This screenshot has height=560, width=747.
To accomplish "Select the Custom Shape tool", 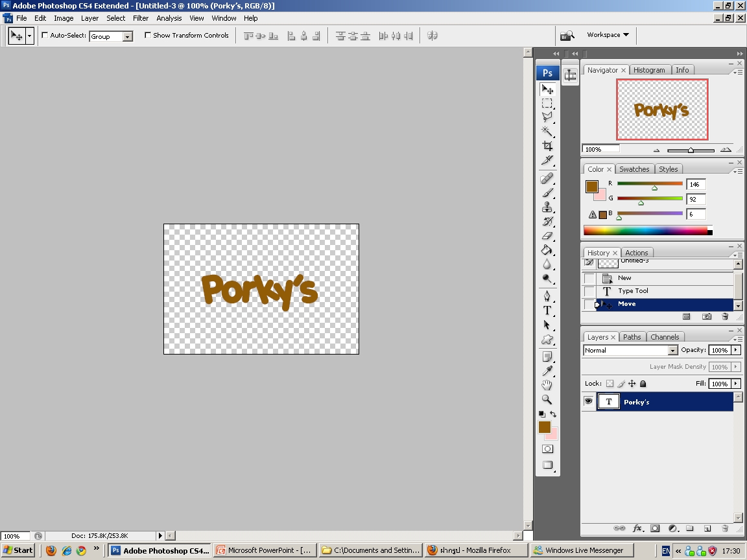I will (x=547, y=340).
